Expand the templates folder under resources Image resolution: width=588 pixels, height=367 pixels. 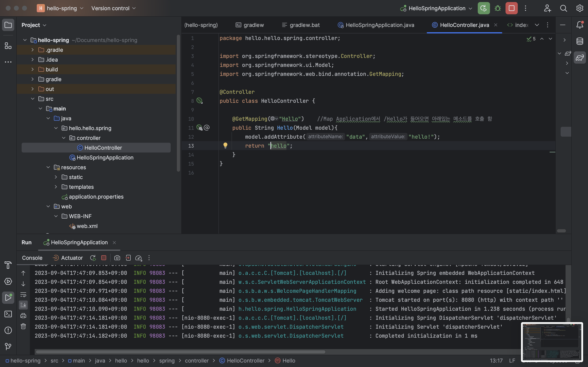(56, 187)
